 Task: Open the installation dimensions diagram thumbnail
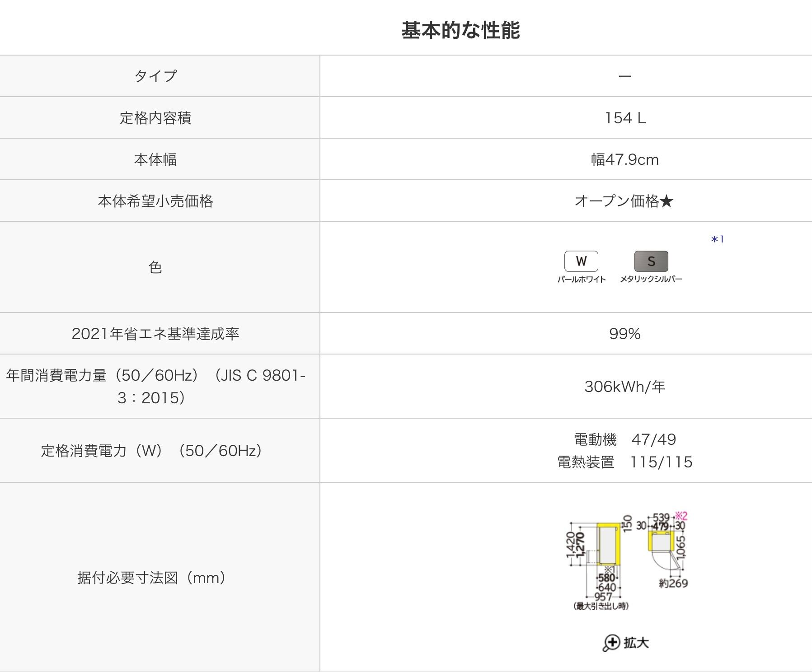point(627,561)
